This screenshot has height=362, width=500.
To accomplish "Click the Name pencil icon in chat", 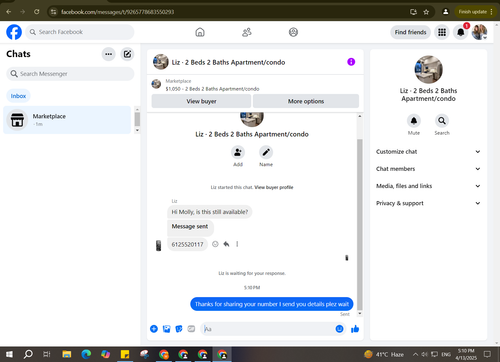I will [266, 152].
